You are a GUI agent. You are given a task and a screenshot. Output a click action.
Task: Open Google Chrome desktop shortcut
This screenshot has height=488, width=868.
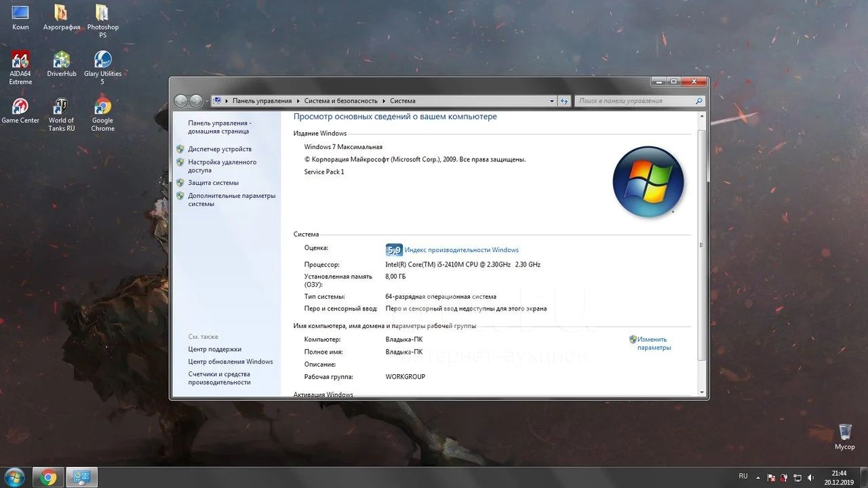(102, 115)
